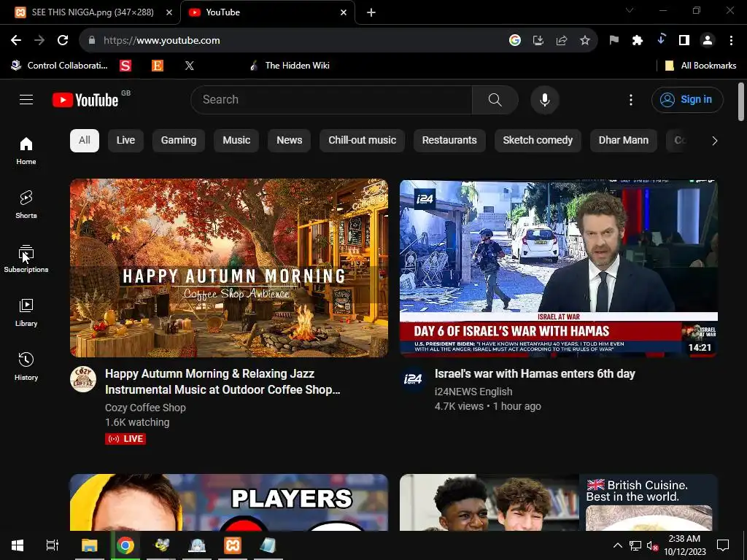This screenshot has height=560, width=747.
Task: Open Cozy Coffee Shop channel name
Action: [x=145, y=408]
